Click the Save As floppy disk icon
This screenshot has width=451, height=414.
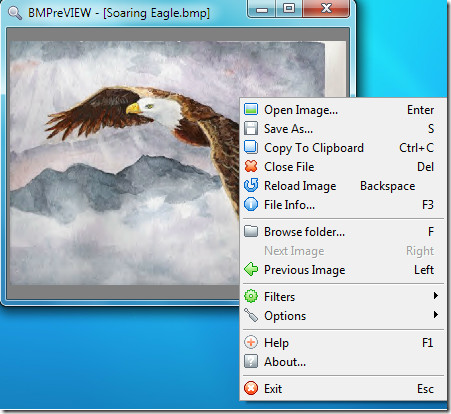point(251,128)
